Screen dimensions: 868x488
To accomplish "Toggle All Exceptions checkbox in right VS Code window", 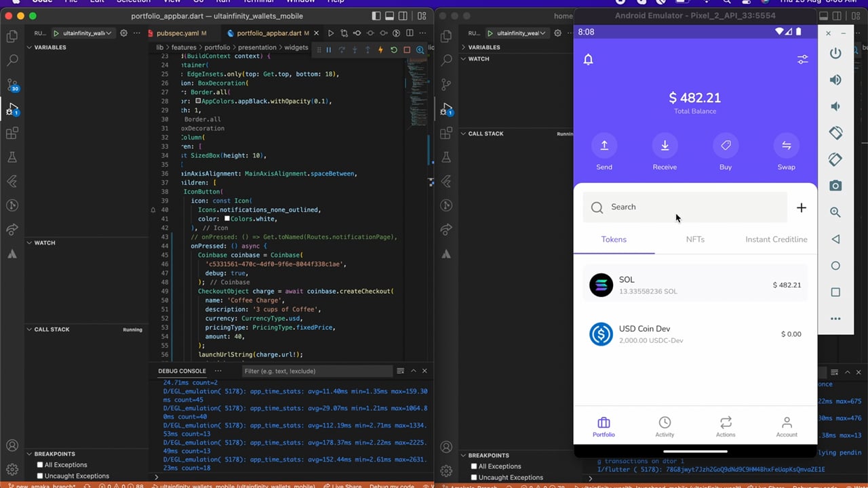I will click(474, 466).
